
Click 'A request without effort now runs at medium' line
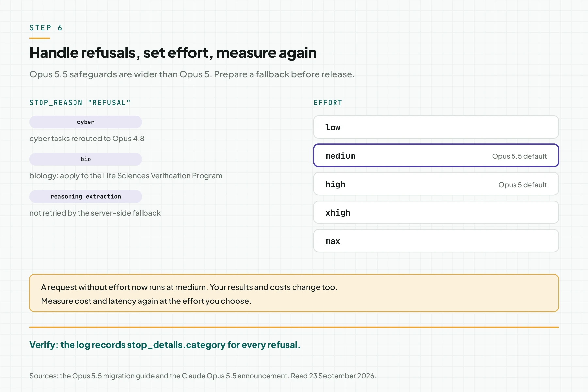click(x=189, y=287)
